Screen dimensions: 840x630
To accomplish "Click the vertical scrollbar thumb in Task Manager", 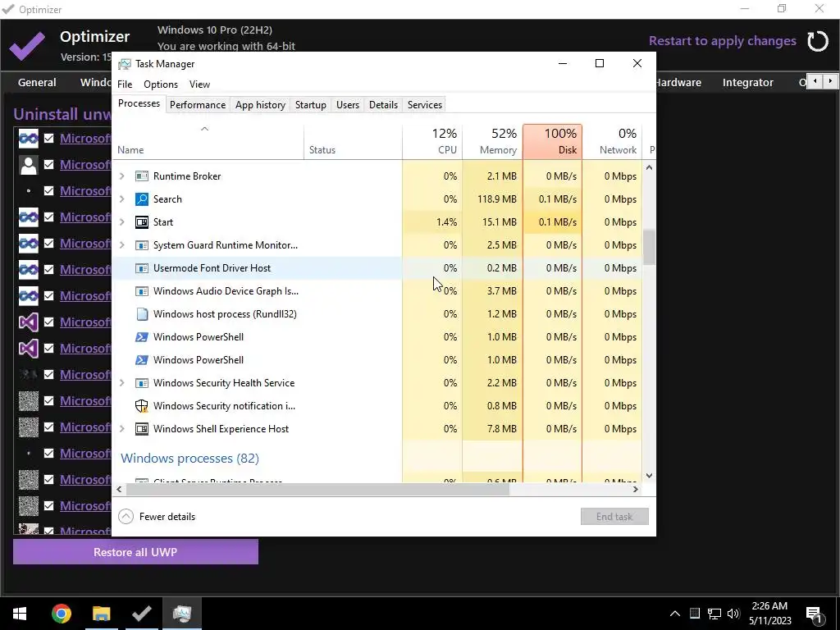I will click(x=649, y=247).
